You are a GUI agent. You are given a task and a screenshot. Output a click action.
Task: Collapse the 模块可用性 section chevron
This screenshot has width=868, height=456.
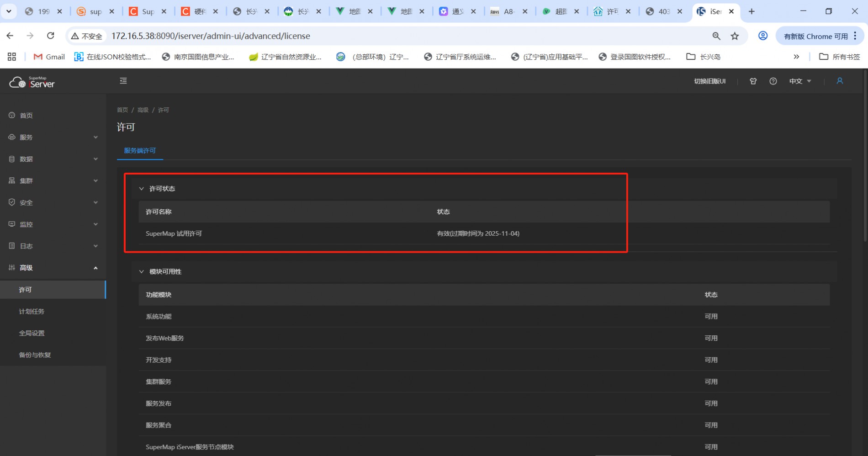coord(142,271)
